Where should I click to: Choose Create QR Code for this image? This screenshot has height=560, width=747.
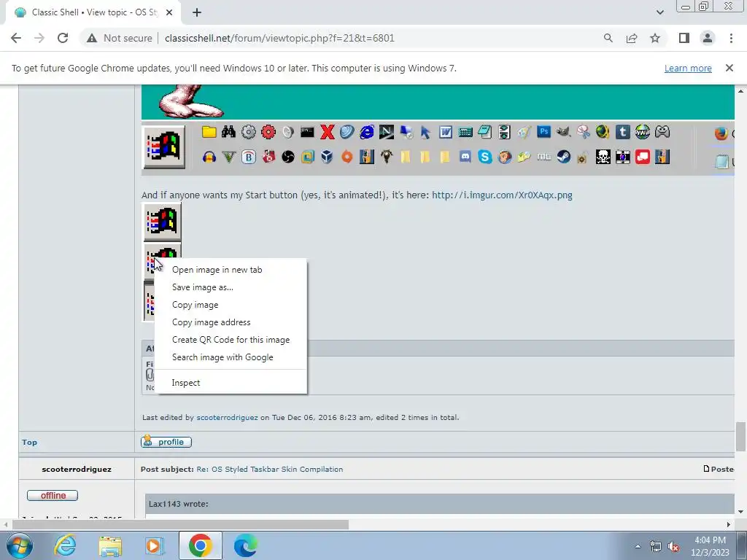(x=231, y=340)
